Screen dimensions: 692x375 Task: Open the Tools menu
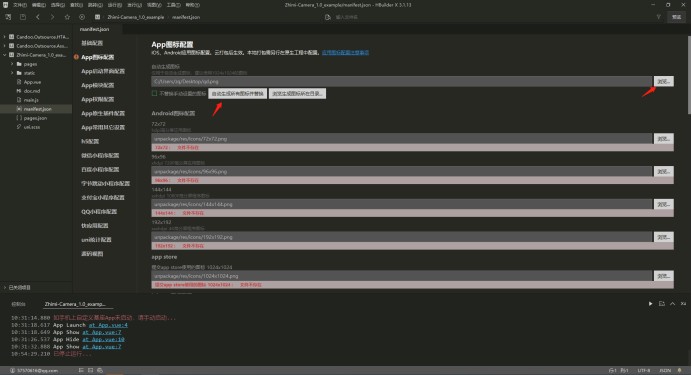[x=173, y=5]
